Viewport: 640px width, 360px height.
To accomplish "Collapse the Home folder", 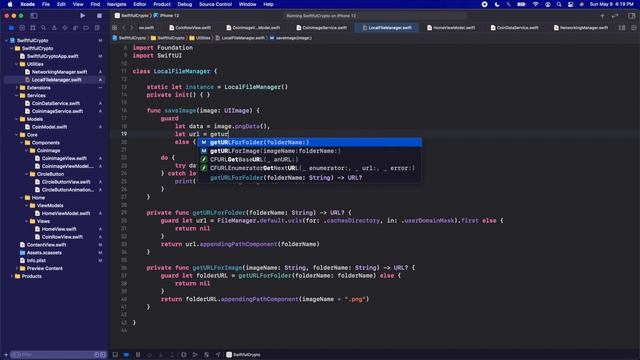I will coord(22,198).
